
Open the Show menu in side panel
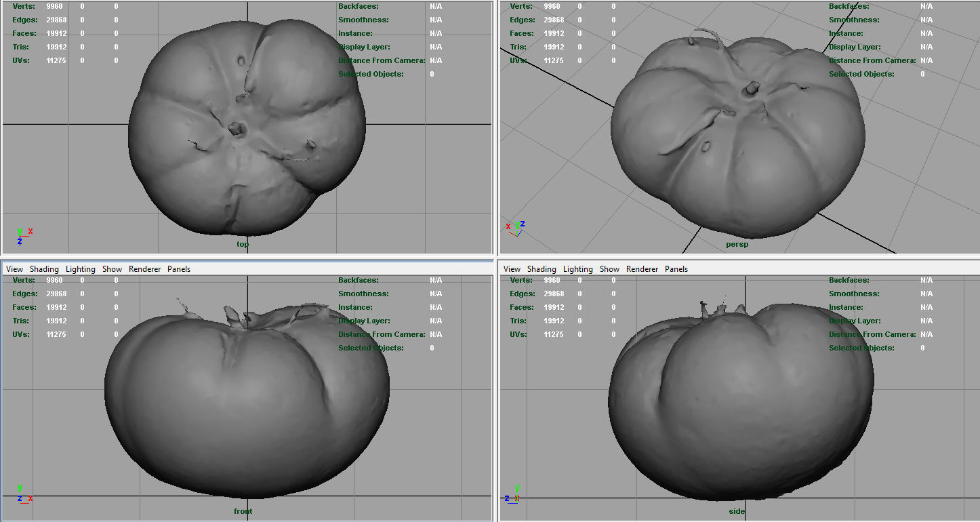pyautogui.click(x=610, y=269)
